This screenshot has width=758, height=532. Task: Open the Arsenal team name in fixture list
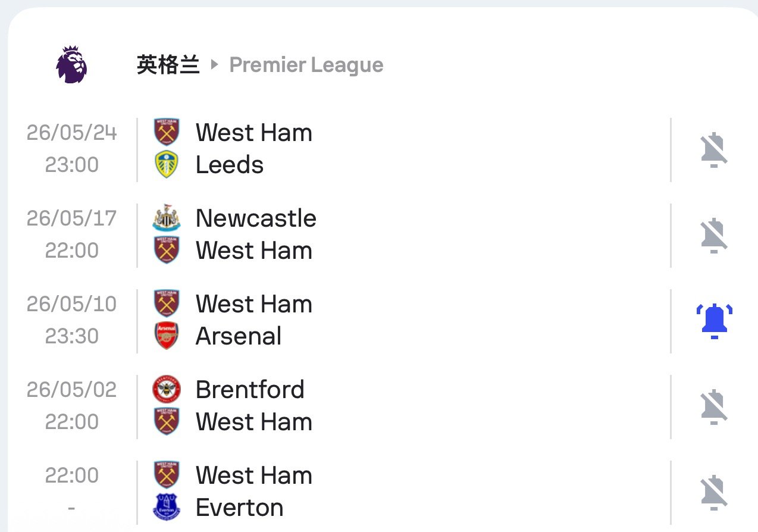click(238, 336)
